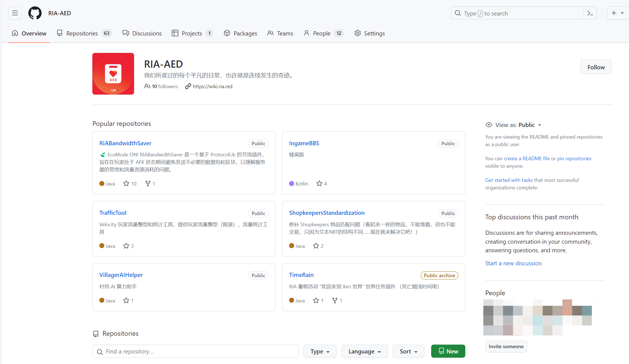Click the fork icon on TimeRain
Viewport: 629px width, 364px height.
[335, 301]
